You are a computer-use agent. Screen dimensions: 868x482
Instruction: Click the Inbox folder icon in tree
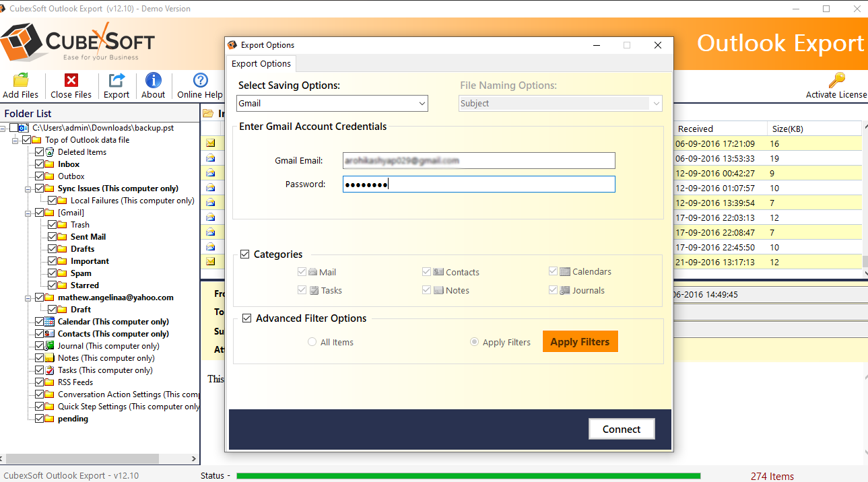point(50,164)
